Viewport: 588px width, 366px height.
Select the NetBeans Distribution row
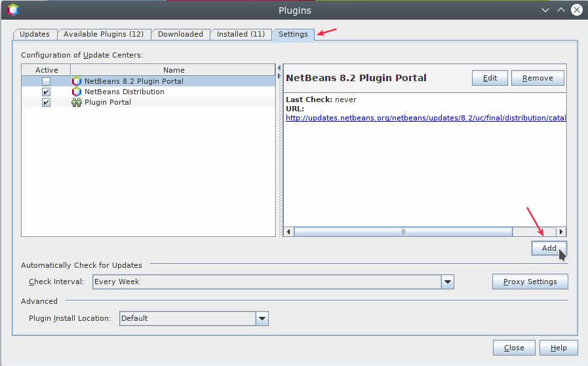point(149,92)
